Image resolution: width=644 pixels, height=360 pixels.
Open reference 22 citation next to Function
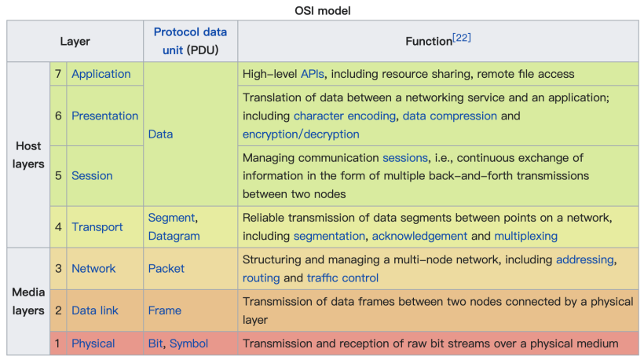pos(461,38)
